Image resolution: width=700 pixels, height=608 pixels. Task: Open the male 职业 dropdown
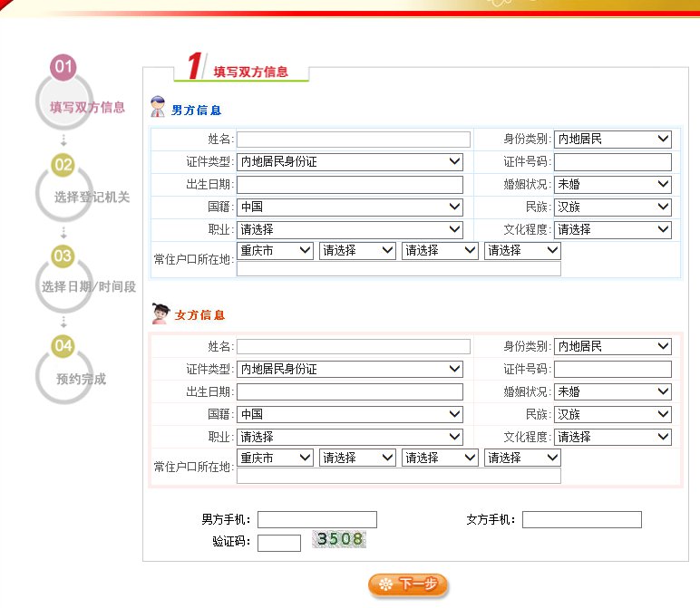tap(350, 229)
